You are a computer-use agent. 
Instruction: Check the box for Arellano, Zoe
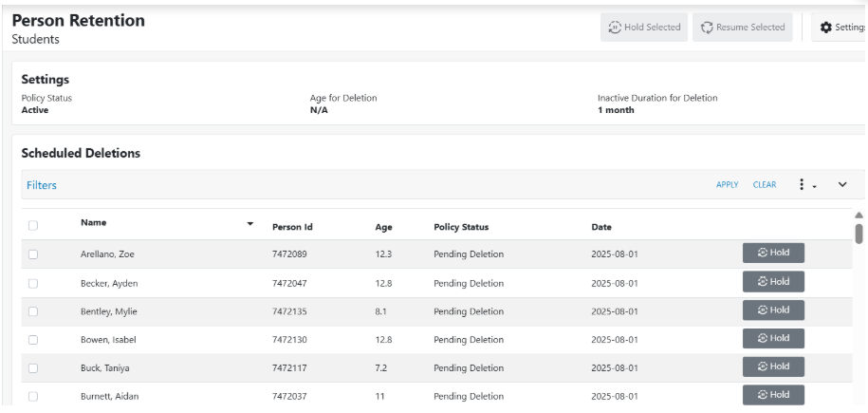[33, 254]
